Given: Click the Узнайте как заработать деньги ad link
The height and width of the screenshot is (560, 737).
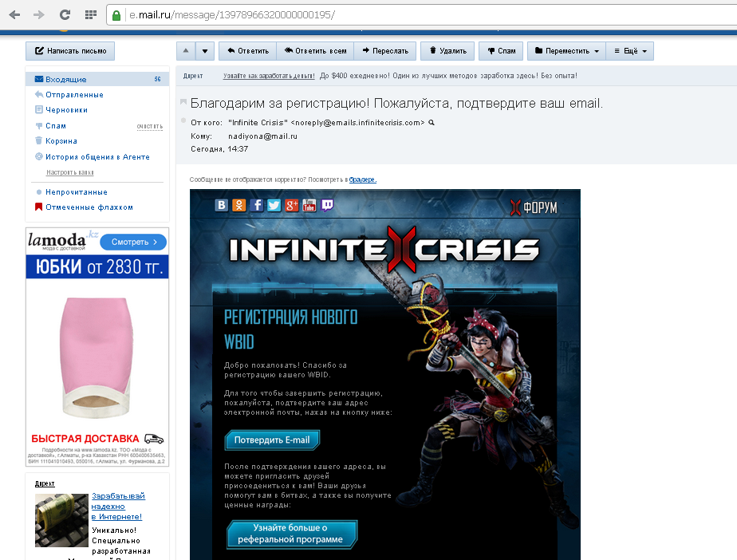Looking at the screenshot, I should (269, 76).
